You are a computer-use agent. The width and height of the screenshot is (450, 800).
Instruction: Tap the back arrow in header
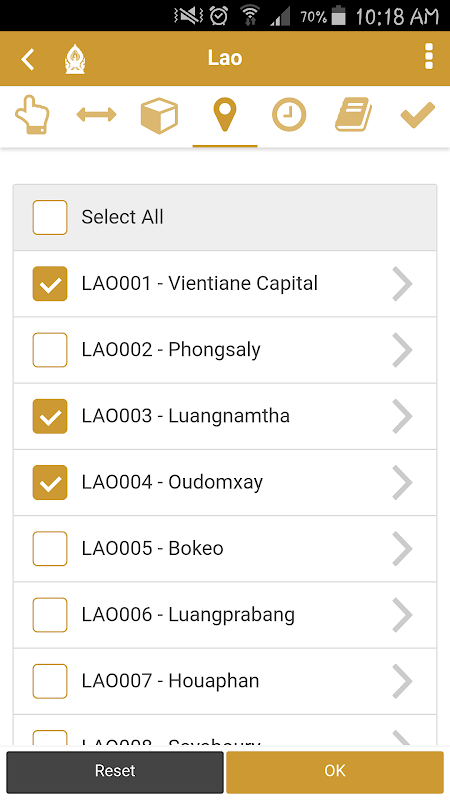point(28,59)
